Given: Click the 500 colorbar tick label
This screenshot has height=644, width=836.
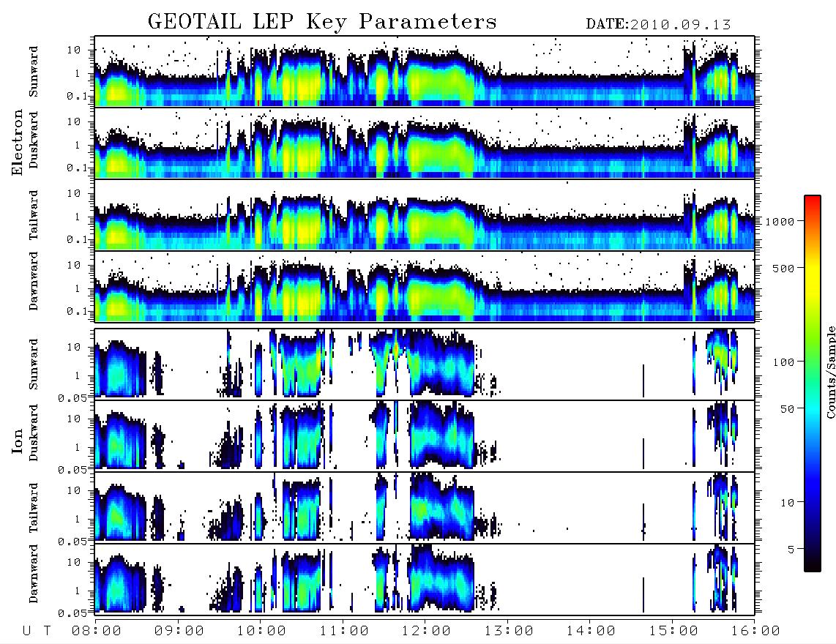Looking at the screenshot, I should click(783, 269).
